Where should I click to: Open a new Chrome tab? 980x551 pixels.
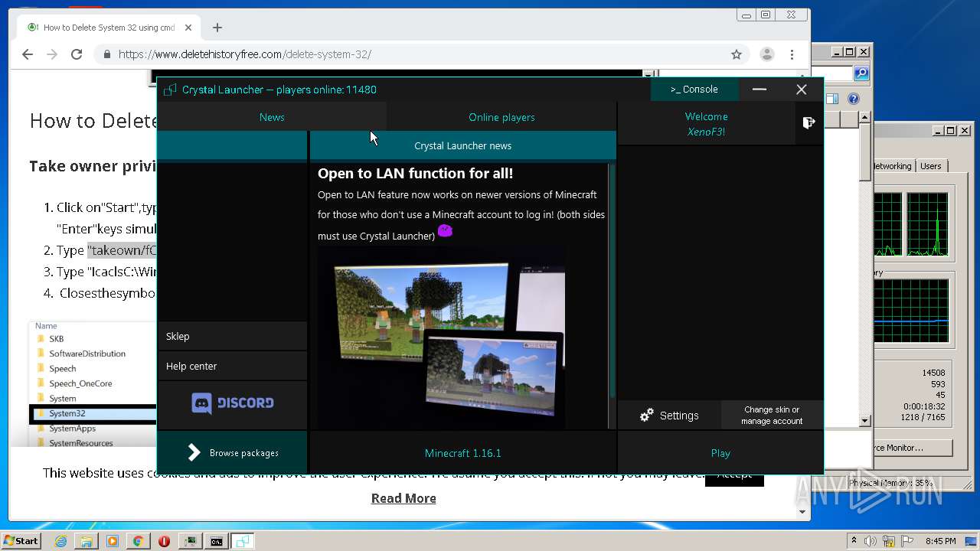[217, 28]
